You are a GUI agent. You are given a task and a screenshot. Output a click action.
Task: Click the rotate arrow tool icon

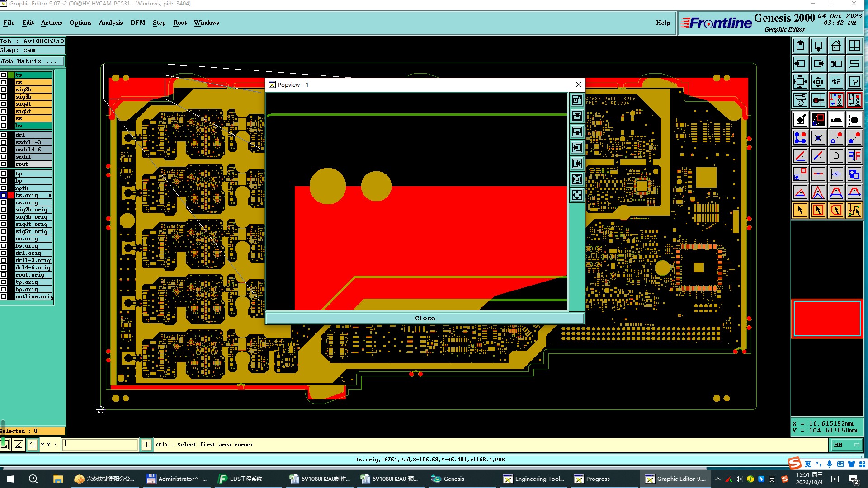tap(836, 156)
